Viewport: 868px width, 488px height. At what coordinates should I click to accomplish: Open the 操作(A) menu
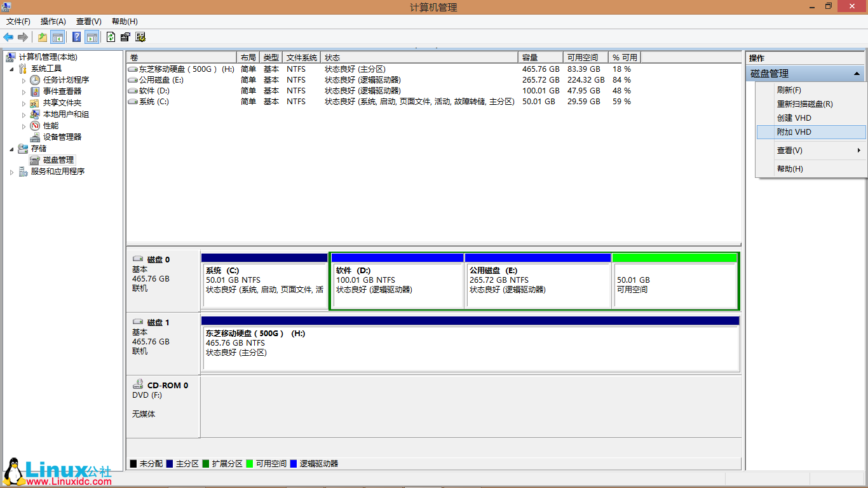point(53,22)
